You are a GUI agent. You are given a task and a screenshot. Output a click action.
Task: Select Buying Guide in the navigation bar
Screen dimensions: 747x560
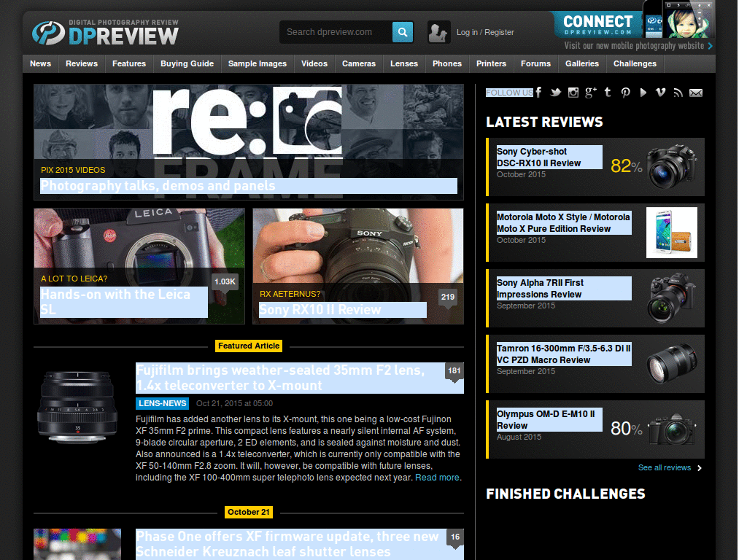[187, 64]
